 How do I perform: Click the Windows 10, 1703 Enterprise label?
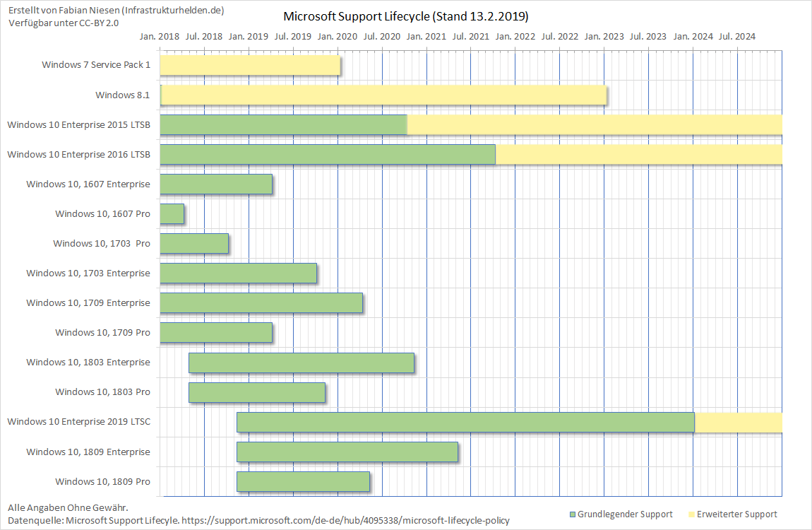tap(88, 273)
